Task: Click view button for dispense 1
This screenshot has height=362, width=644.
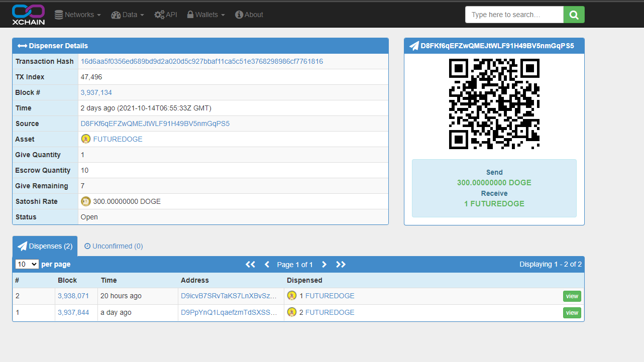Action: 572,313
